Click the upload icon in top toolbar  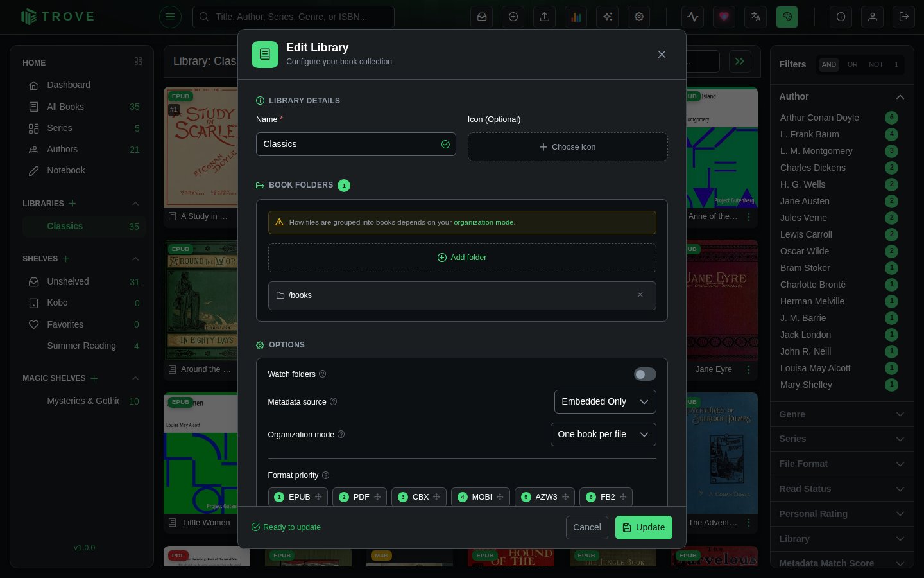click(x=545, y=17)
